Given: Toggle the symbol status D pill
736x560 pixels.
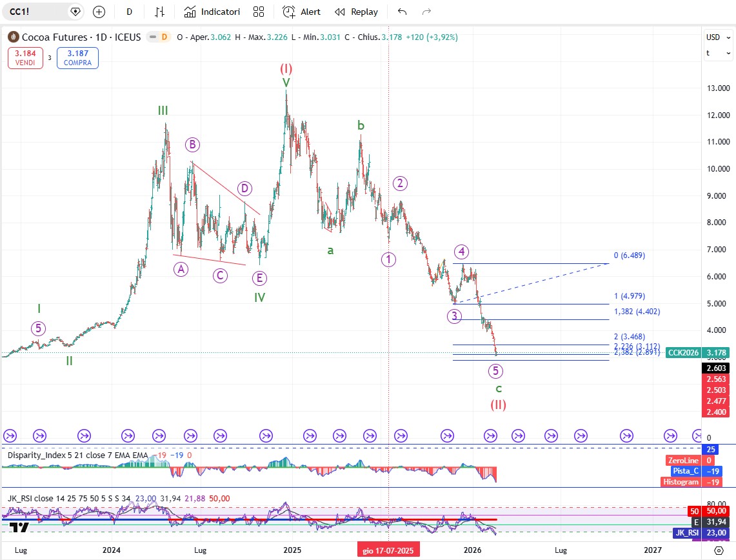Looking at the screenshot, I should (x=164, y=37).
